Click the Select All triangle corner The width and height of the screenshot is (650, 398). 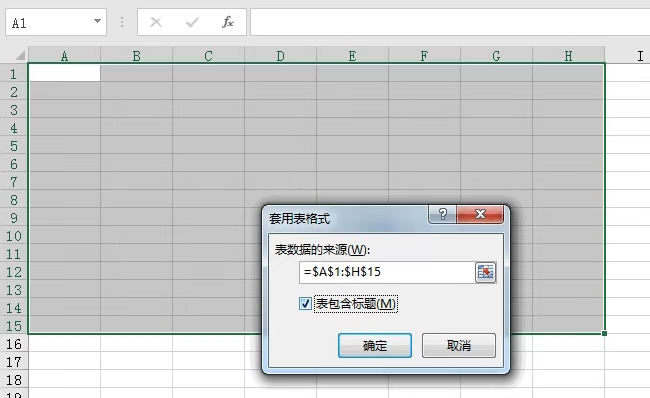20,55
